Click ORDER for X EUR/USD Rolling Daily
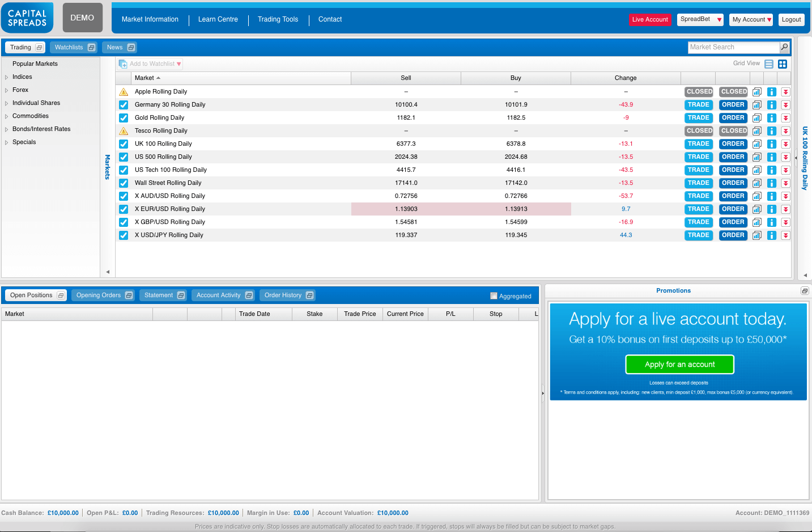Screen dimensions: 812x532 (733, 209)
